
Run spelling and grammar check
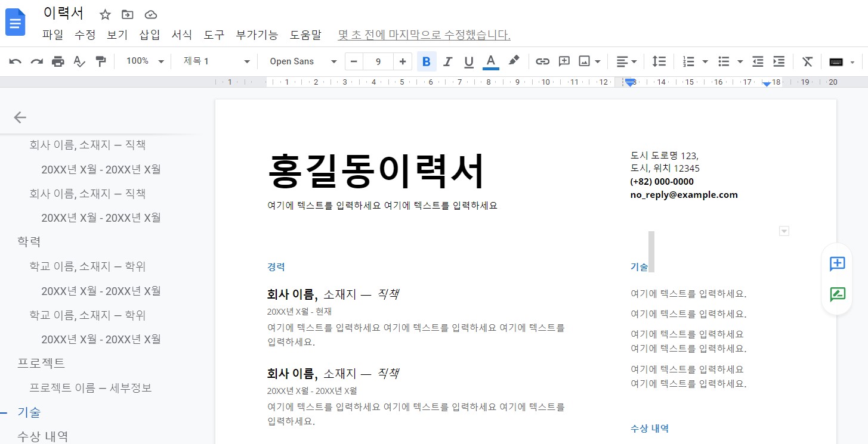pos(79,61)
